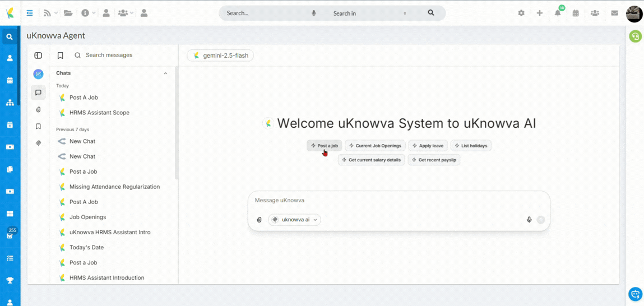This screenshot has height=306, width=644.
Task: Click the magnifier search button in top bar
Action: pos(431,13)
